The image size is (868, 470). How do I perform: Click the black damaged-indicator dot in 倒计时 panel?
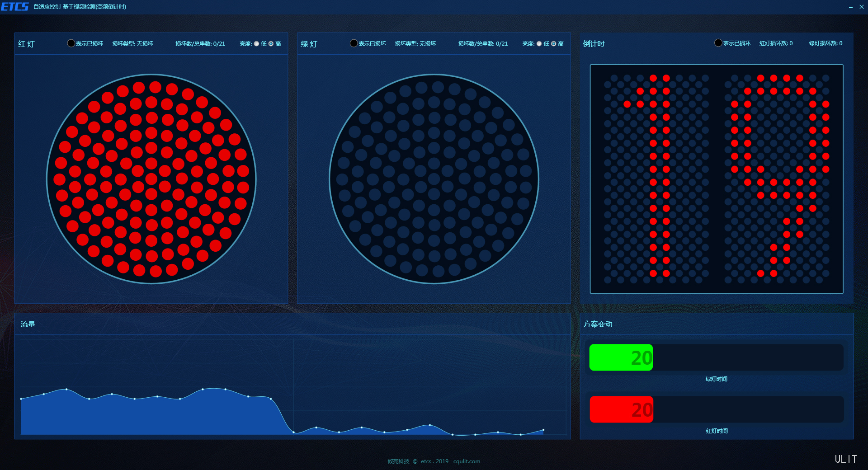(x=718, y=43)
